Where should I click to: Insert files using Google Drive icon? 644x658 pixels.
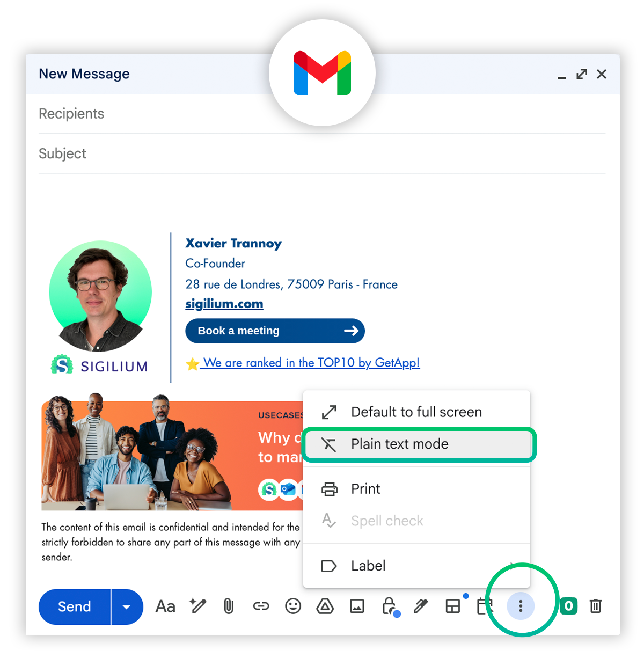[325, 606]
